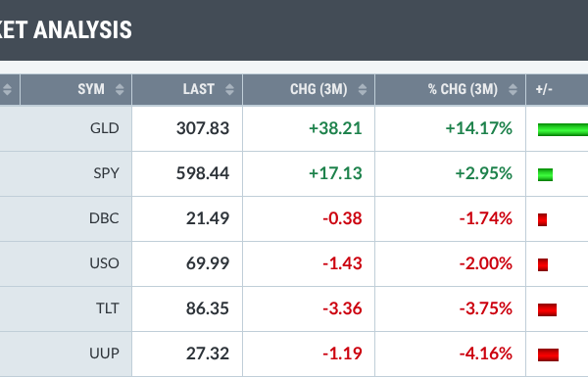588x377 pixels.
Task: Sort by CHG (3M) arrows icon
Action: [x=363, y=89]
